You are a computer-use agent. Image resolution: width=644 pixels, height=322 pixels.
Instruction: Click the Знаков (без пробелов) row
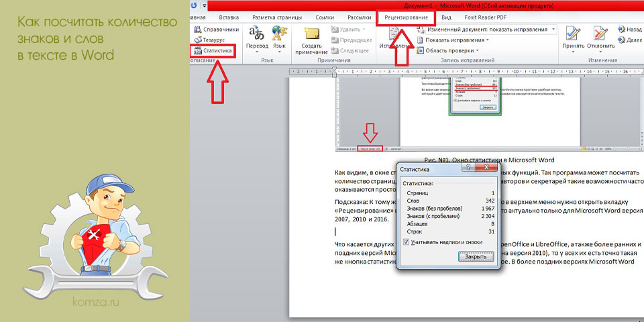tap(451, 208)
